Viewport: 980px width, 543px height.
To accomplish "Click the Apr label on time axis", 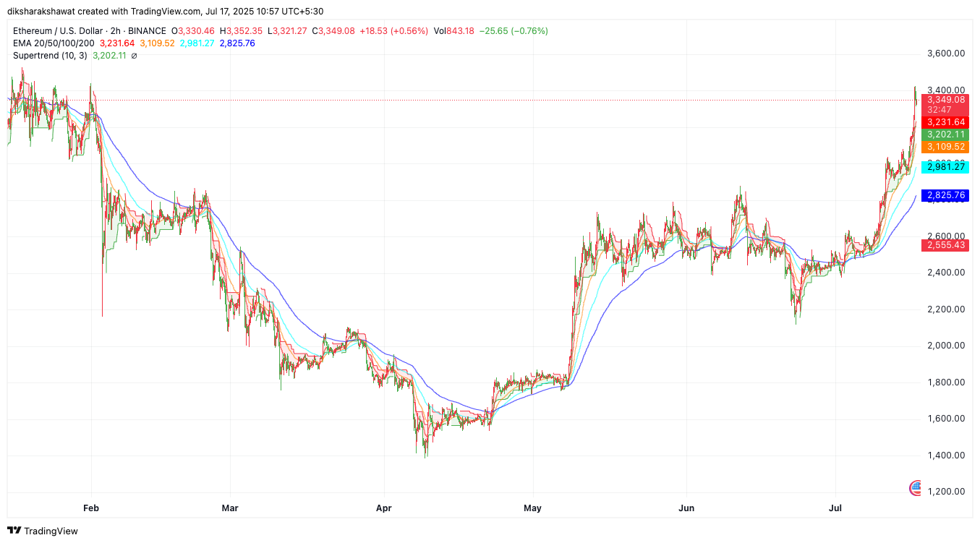I will (x=384, y=508).
